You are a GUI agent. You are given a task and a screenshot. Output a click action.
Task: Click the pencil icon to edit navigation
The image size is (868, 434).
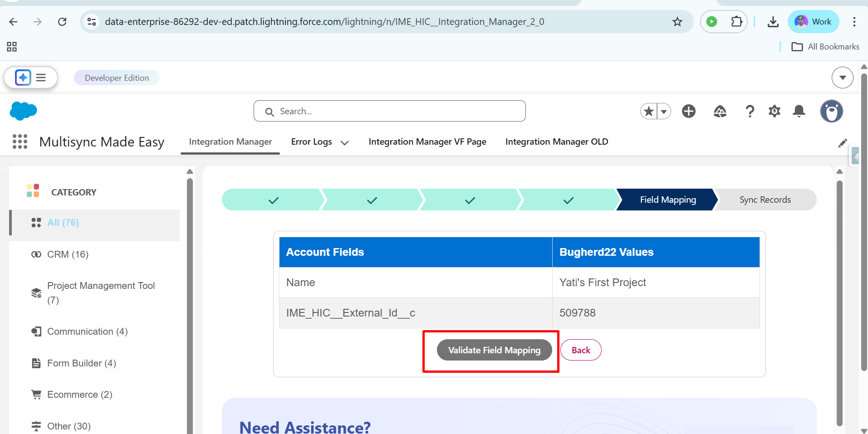coord(843,143)
